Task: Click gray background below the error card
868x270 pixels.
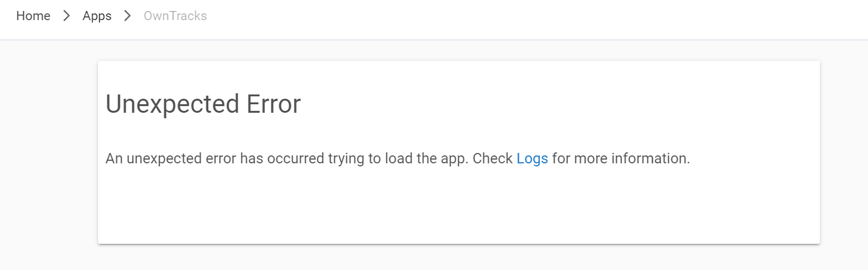Action: click(457, 258)
